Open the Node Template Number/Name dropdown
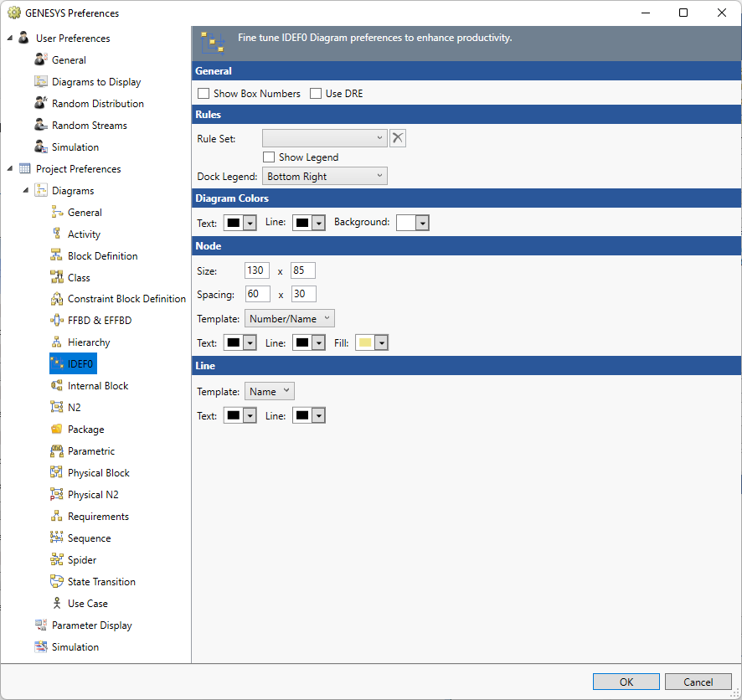The image size is (742, 700). coord(289,319)
